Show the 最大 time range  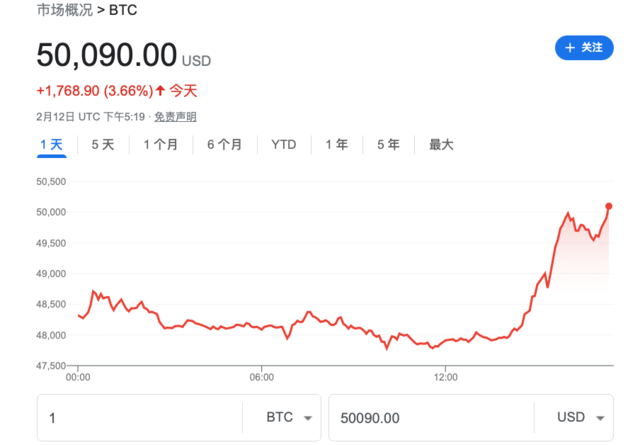pos(441,145)
